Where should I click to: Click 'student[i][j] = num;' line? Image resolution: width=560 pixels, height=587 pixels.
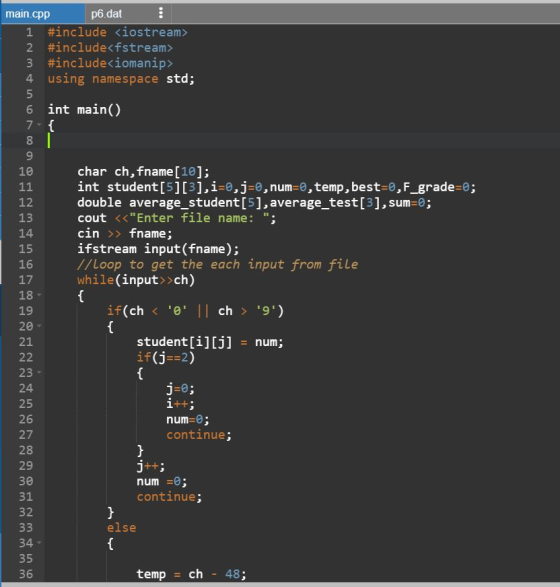coord(210,342)
